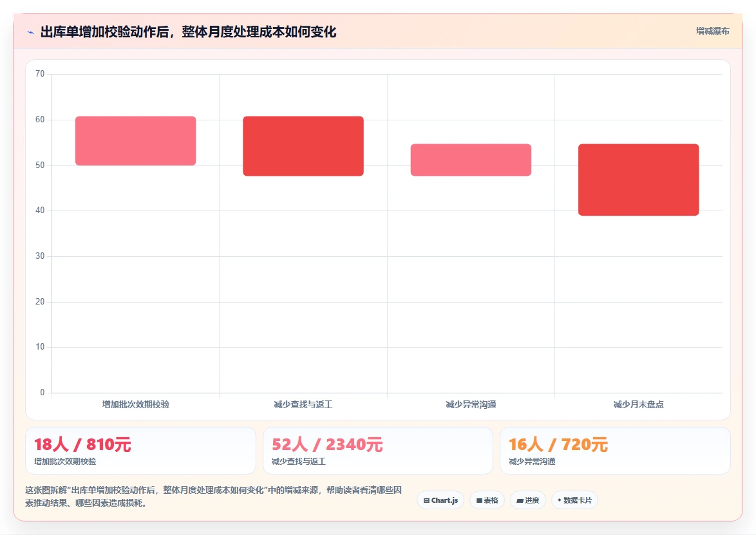Click the lightning icon beside the title
The width and height of the screenshot is (756, 535).
tap(31, 32)
